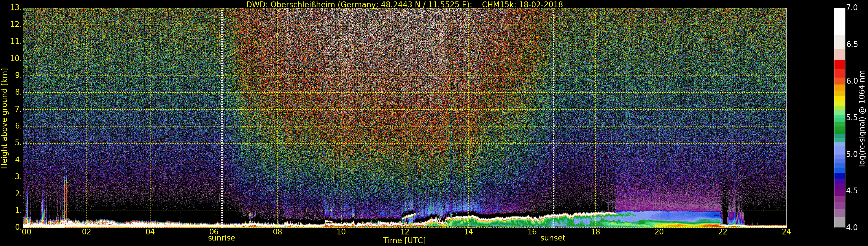Click the 7.0 colorbar tick label

(x=852, y=8)
